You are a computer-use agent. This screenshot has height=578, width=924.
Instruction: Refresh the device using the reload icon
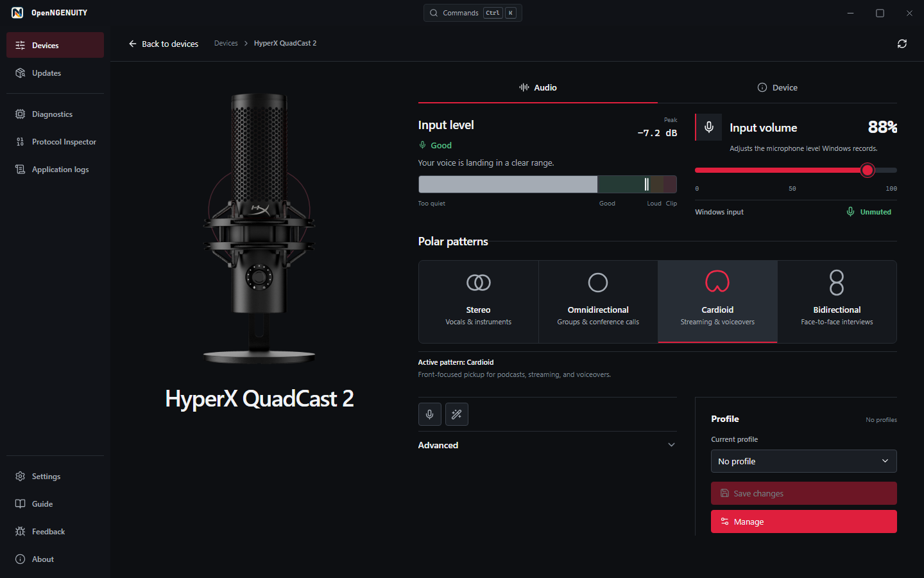(x=902, y=44)
